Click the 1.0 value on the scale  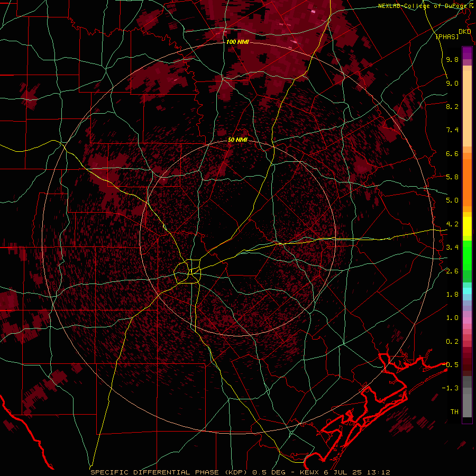[x=452, y=318]
